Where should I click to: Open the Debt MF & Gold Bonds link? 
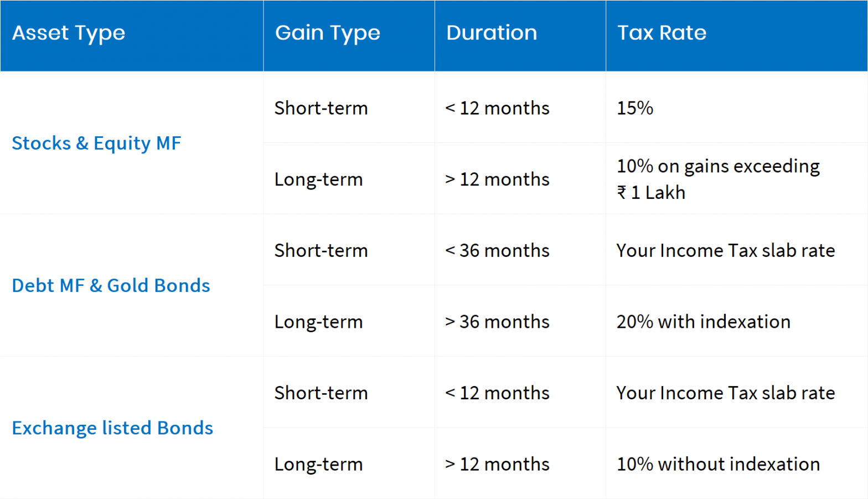point(111,286)
